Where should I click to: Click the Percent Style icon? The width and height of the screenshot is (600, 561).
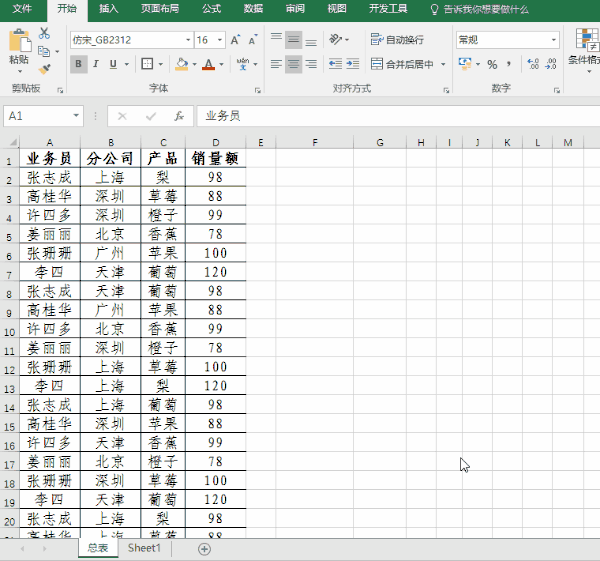click(x=492, y=64)
